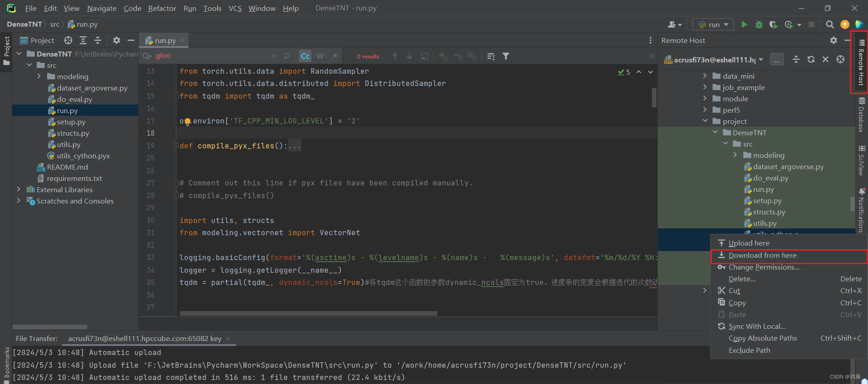868x384 pixels.
Task: Click the DenseTNT breadcrumb
Action: (24, 24)
